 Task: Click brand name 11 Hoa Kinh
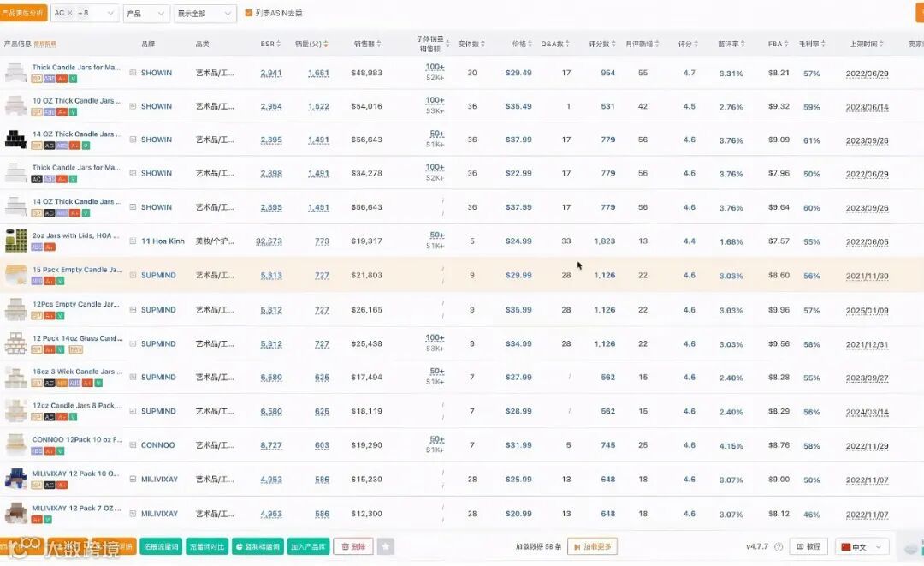coord(163,241)
